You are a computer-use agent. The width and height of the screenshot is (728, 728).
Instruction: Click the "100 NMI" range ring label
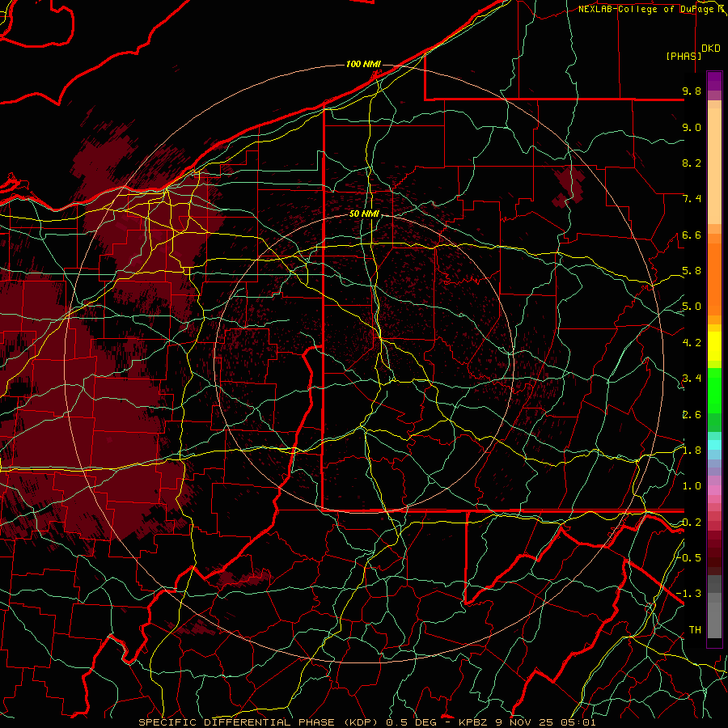point(363,64)
